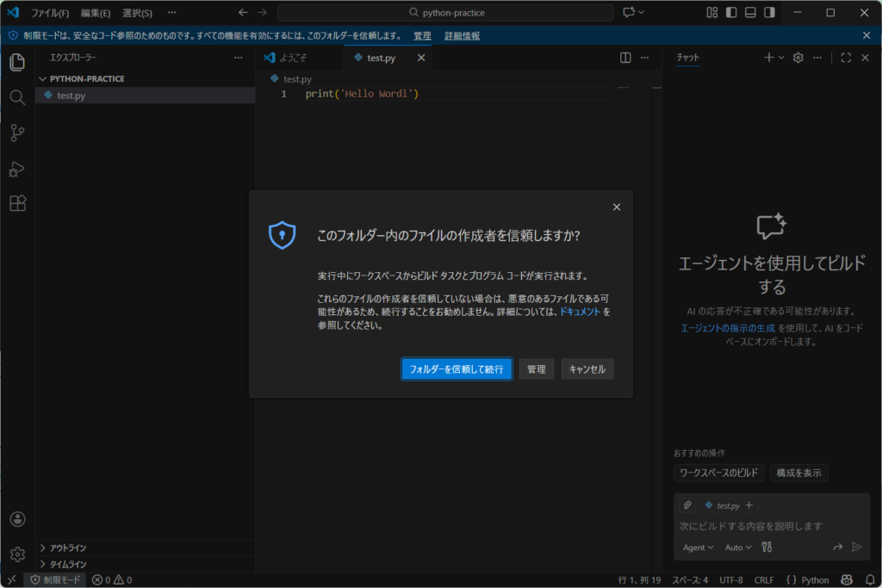
Task: Click the ドキュメント link in the dialog
Action: 580,313
